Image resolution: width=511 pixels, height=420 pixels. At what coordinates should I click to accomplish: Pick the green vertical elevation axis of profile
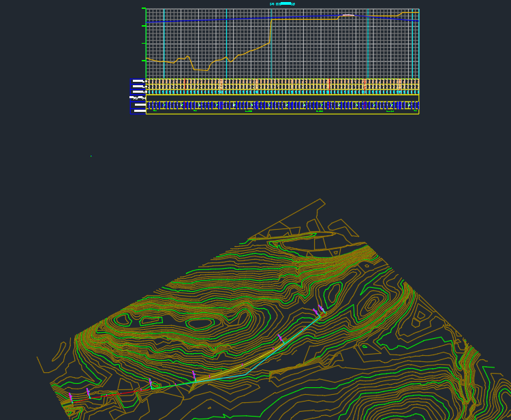click(x=146, y=43)
